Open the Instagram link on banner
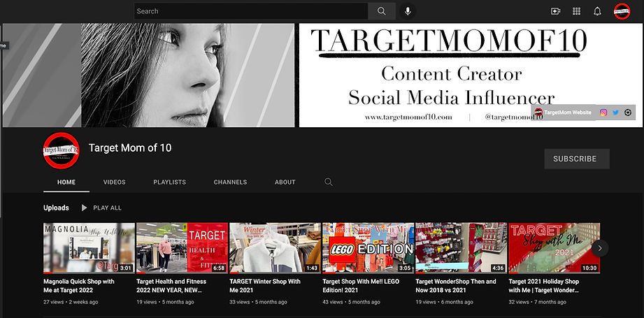This screenshot has height=318, width=644. tap(603, 113)
